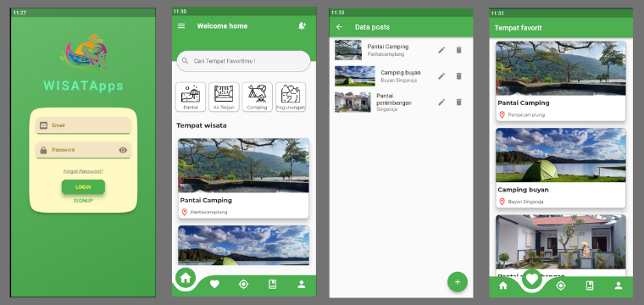The image size is (644, 305).
Task: Click 'Camping buyan' title in Tempat favorit
Action: coord(523,190)
